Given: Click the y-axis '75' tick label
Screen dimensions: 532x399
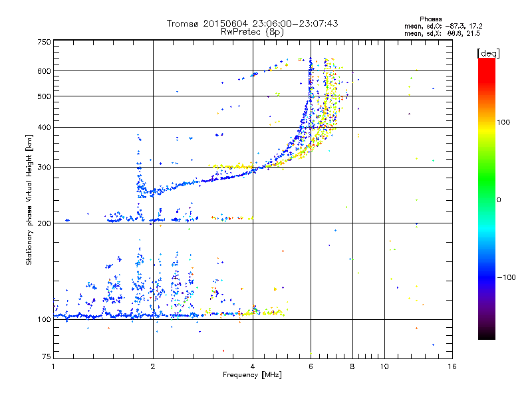Looking at the screenshot, I should tap(47, 356).
